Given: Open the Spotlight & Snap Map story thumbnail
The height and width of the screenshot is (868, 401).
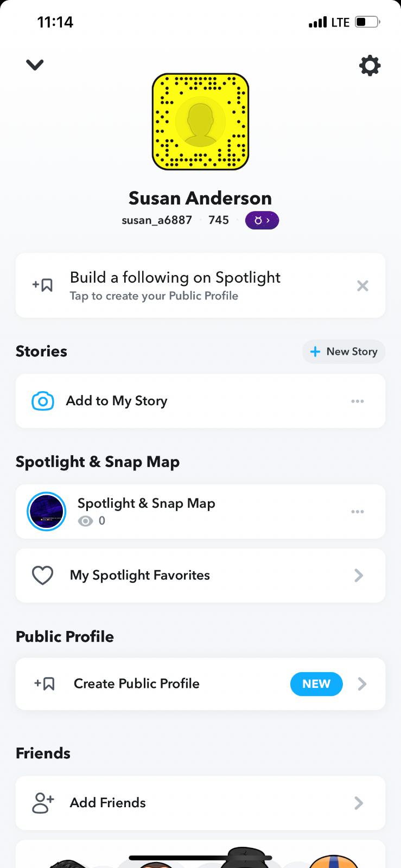Looking at the screenshot, I should click(x=47, y=512).
